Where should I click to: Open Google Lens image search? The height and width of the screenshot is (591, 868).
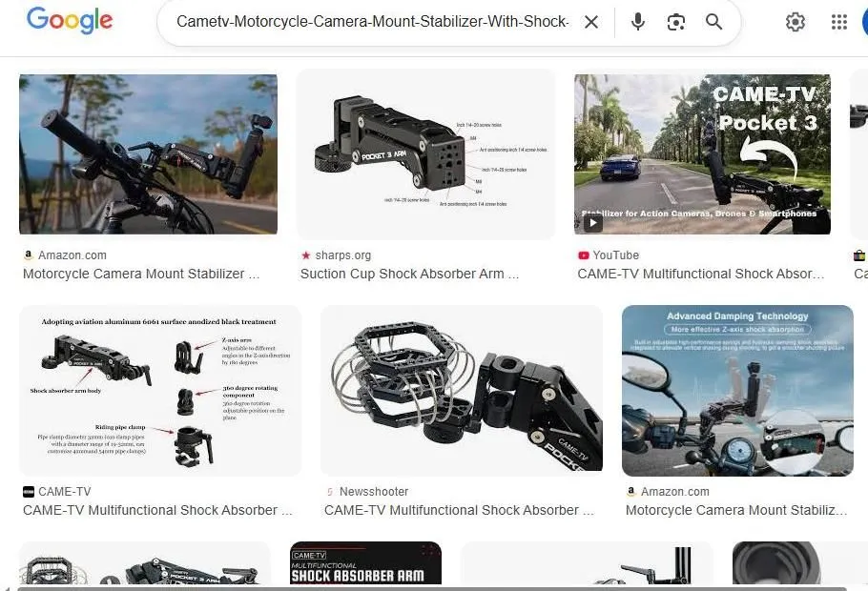click(676, 22)
